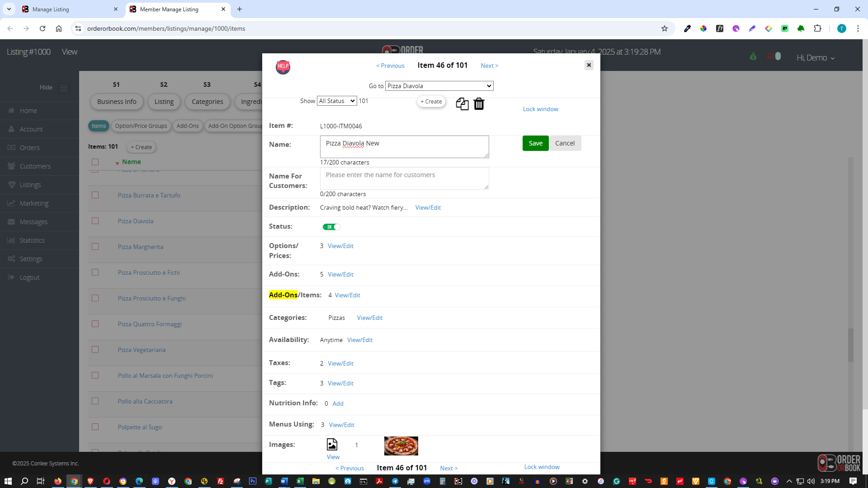Viewport: 868px width, 488px height.
Task: Click the hamburger icon next to Hide
Action: [x=64, y=88]
